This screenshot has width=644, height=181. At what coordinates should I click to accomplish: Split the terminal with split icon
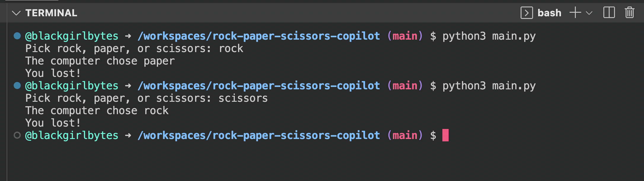tap(609, 13)
